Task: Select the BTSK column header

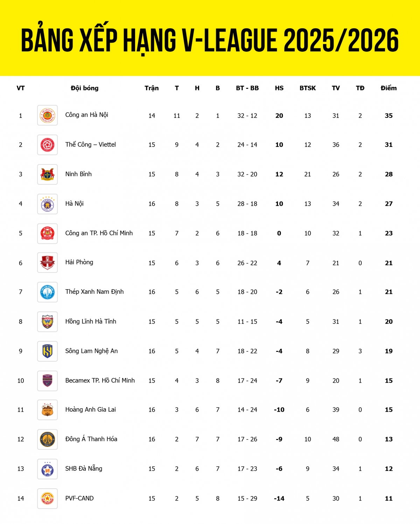Action: pyautogui.click(x=308, y=88)
